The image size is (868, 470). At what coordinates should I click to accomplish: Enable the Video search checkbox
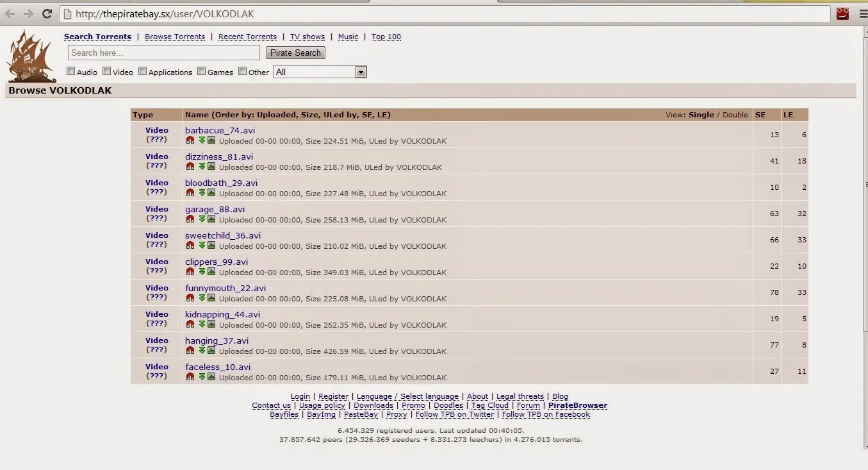107,71
